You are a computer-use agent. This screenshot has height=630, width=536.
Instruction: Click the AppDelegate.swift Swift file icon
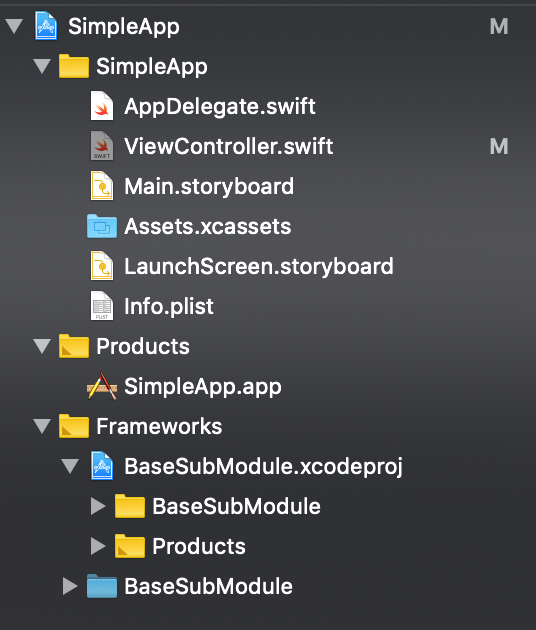(102, 106)
